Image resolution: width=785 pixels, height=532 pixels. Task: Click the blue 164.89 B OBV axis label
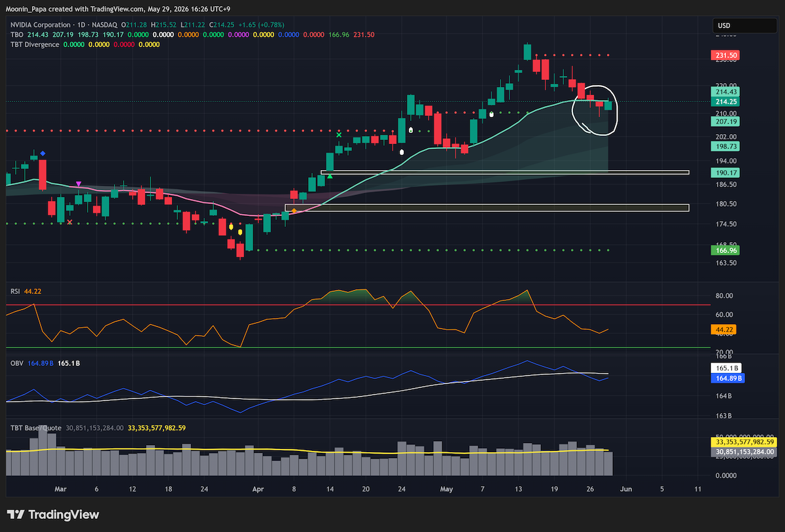coord(727,378)
